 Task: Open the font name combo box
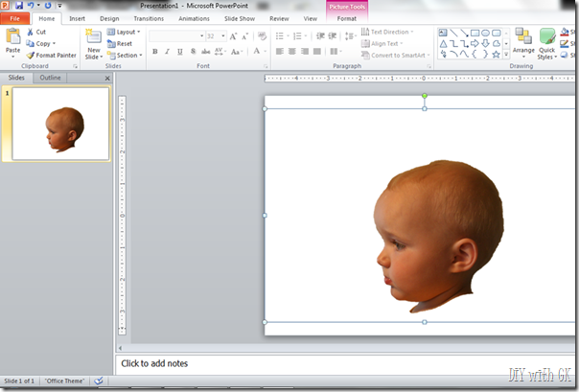(x=176, y=36)
